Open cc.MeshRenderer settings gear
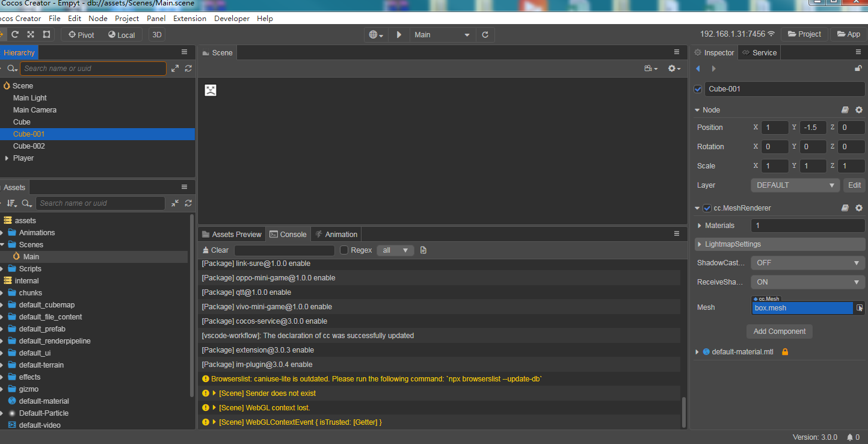Image resolution: width=868 pixels, height=444 pixels. pyautogui.click(x=859, y=208)
